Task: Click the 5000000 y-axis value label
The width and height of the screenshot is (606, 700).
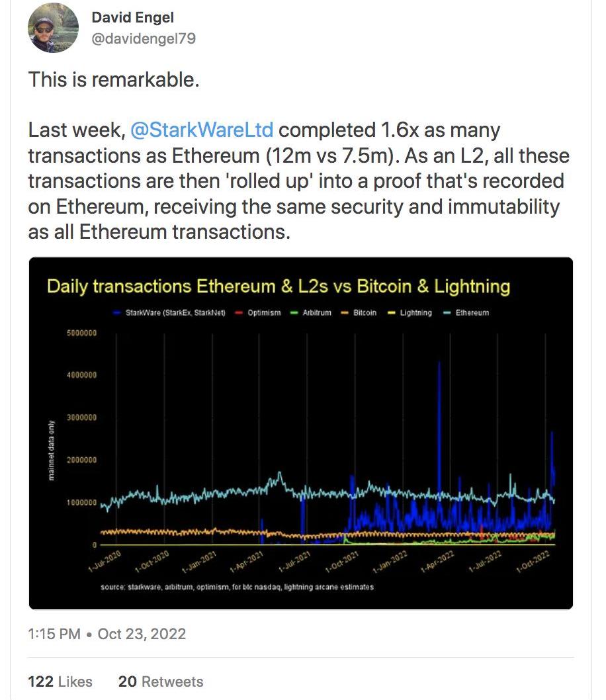Action: point(81,333)
